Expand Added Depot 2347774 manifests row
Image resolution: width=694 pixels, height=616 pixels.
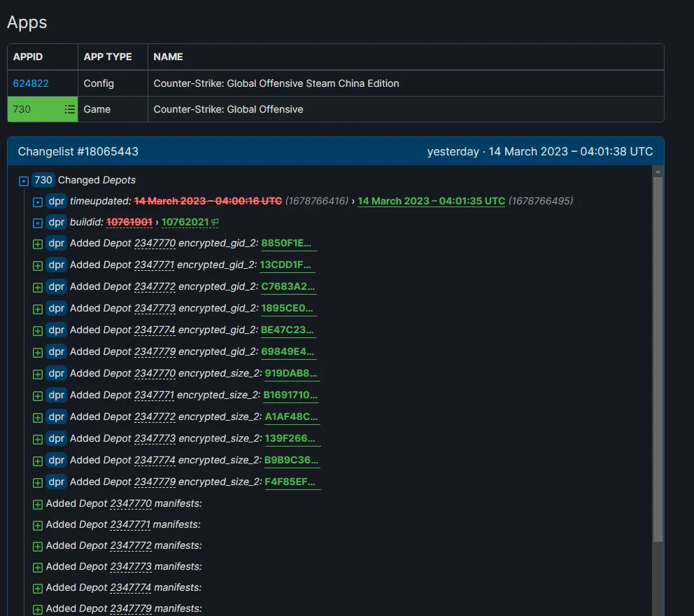38,589
